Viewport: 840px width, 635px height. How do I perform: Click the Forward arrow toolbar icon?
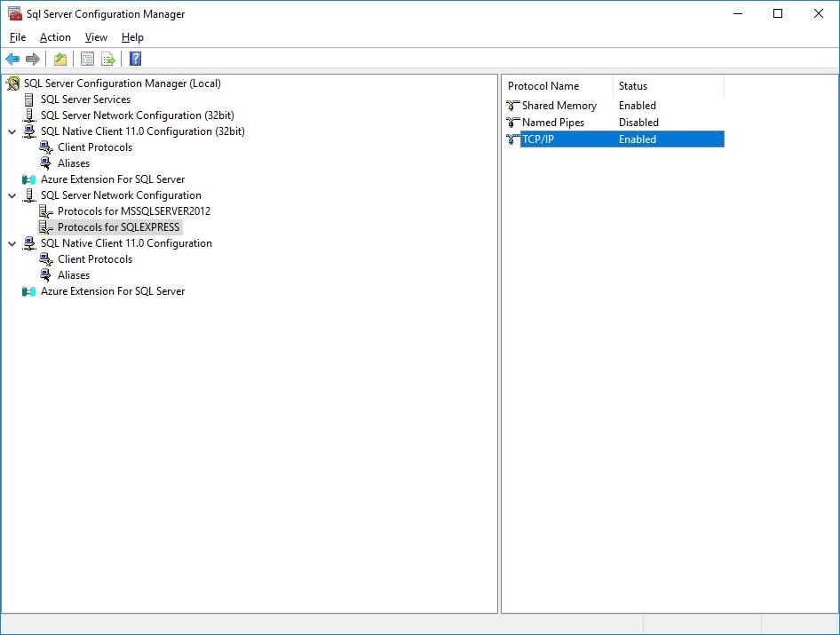(33, 59)
